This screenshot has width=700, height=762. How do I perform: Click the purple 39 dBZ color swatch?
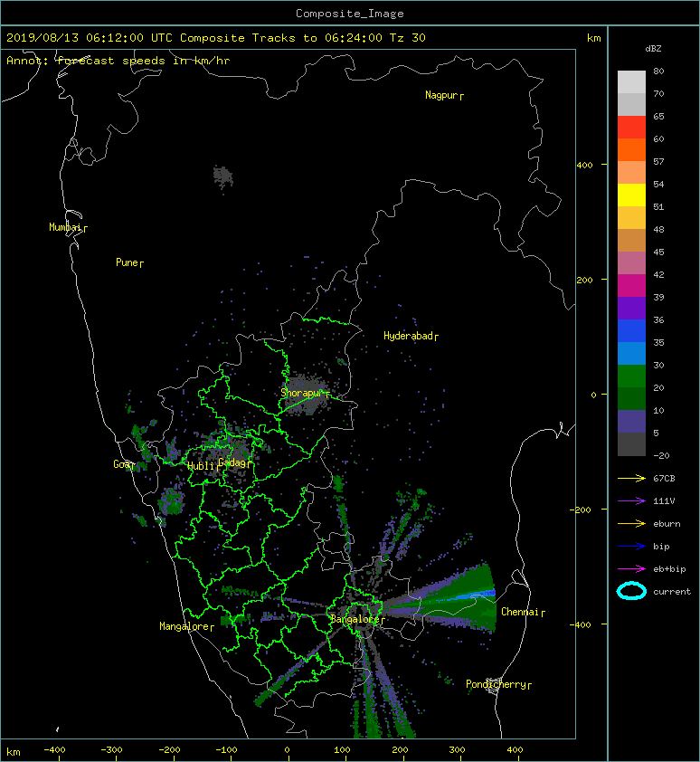click(x=631, y=308)
